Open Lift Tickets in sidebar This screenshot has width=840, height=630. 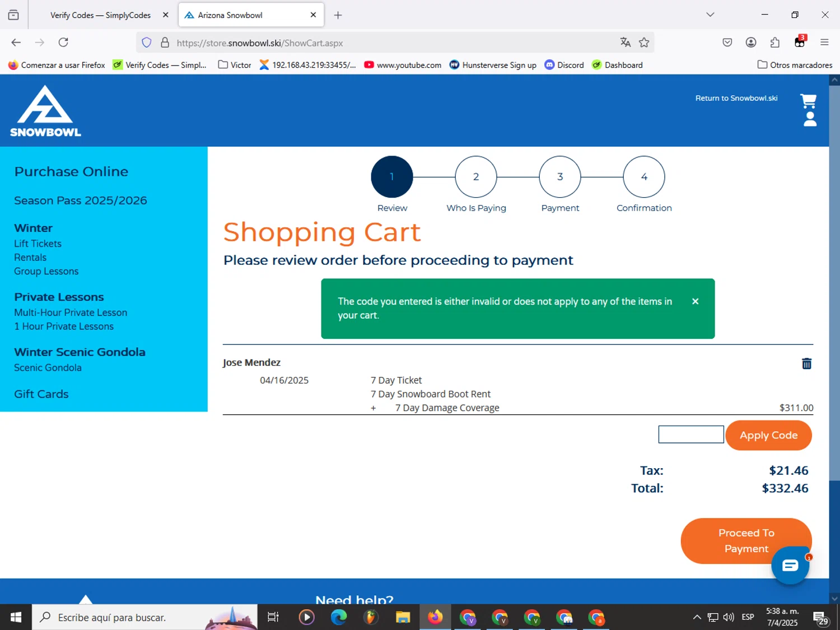point(38,244)
